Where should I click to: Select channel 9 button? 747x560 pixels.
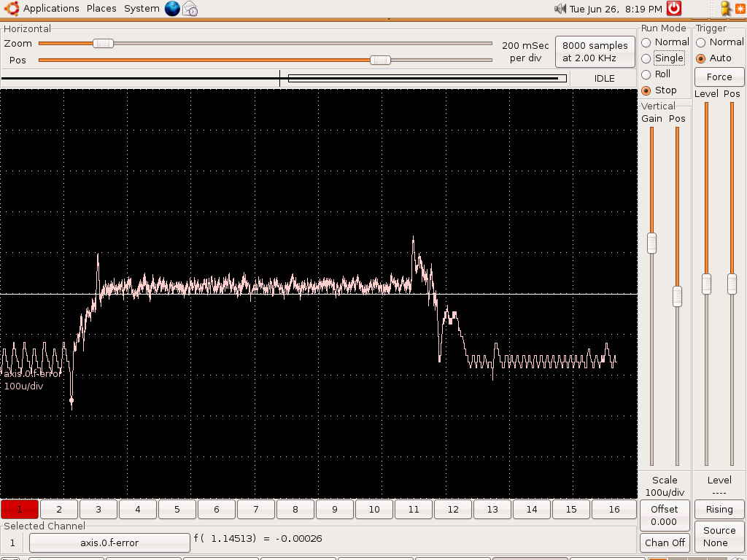coord(334,509)
